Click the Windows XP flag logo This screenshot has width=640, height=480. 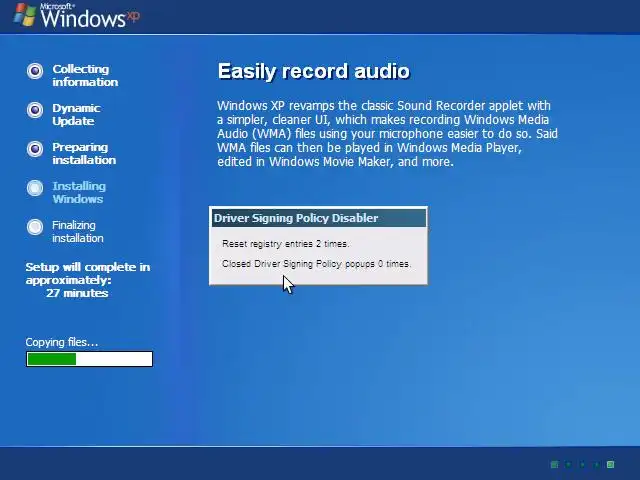(x=24, y=15)
